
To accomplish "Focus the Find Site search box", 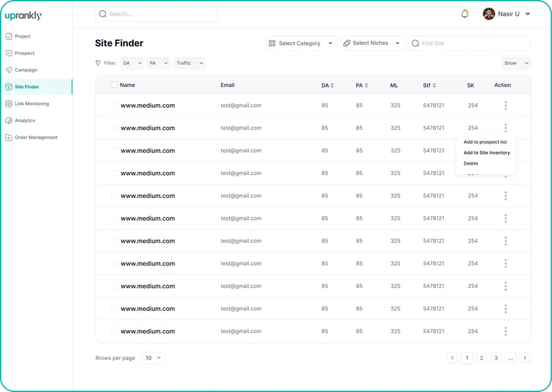I will (x=469, y=43).
